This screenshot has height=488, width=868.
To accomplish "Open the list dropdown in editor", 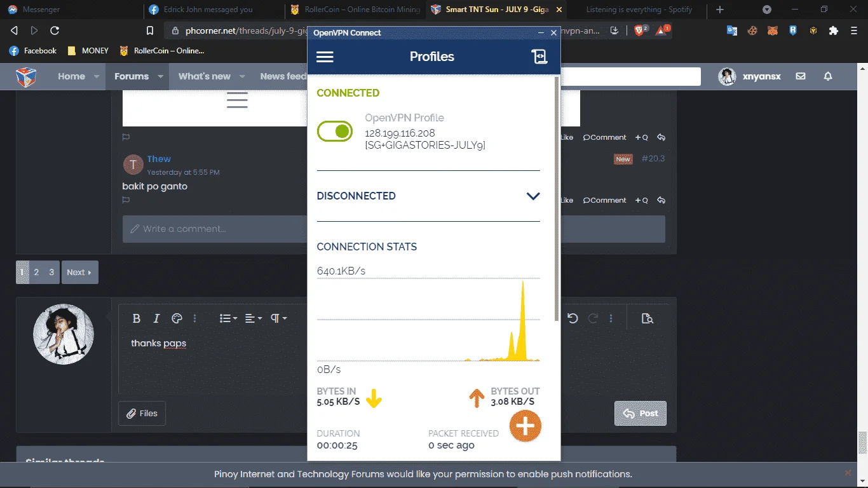I will [x=228, y=318].
